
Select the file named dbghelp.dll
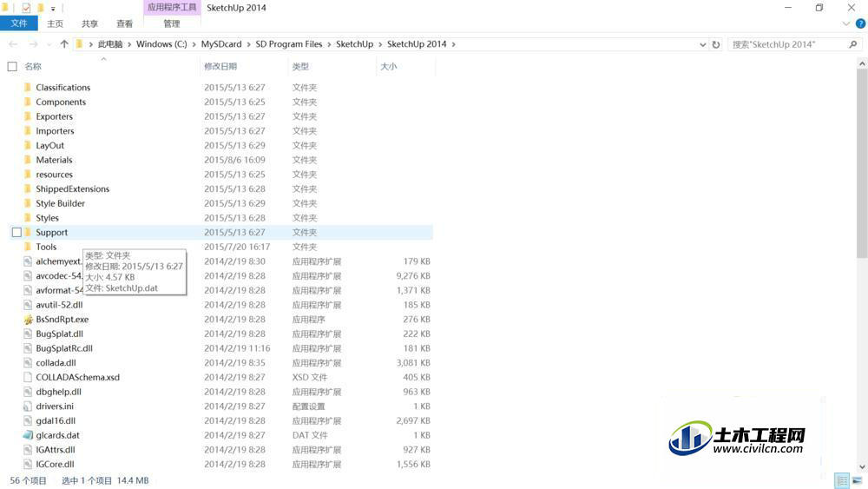click(x=59, y=392)
